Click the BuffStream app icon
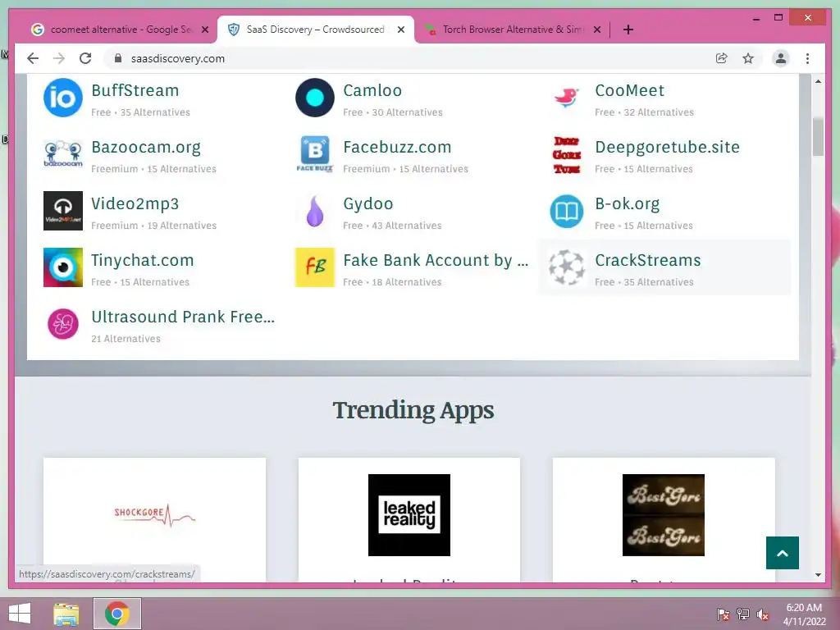This screenshot has width=840, height=630. tap(62, 98)
